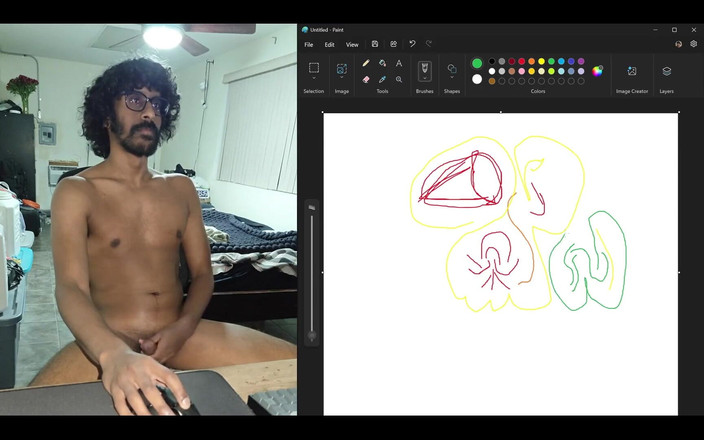Pick the Fill bucket tool
This screenshot has height=440, width=704.
(382, 63)
